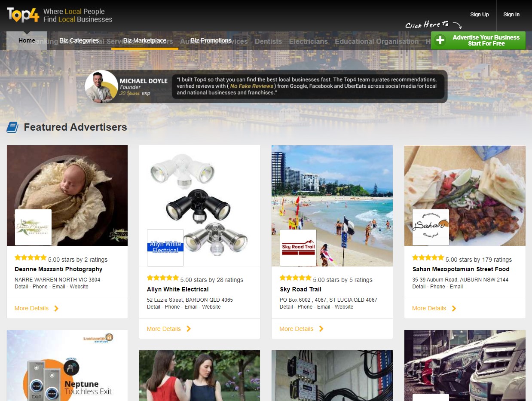Click the Sign Up link

point(479,15)
